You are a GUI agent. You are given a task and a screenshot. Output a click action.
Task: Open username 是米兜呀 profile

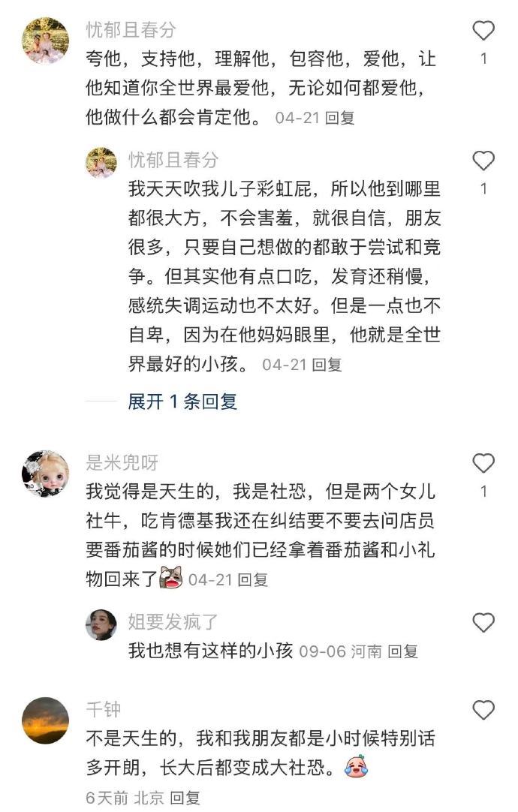[122, 462]
